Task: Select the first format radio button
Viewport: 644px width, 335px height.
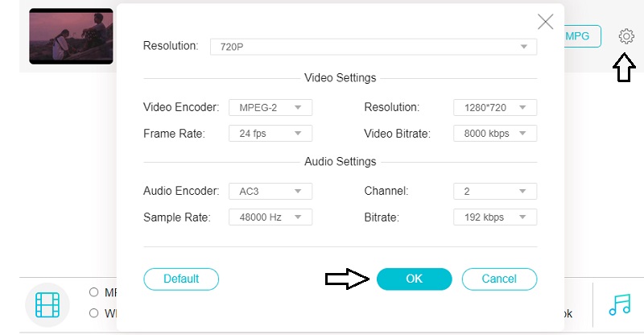Action: click(x=94, y=292)
